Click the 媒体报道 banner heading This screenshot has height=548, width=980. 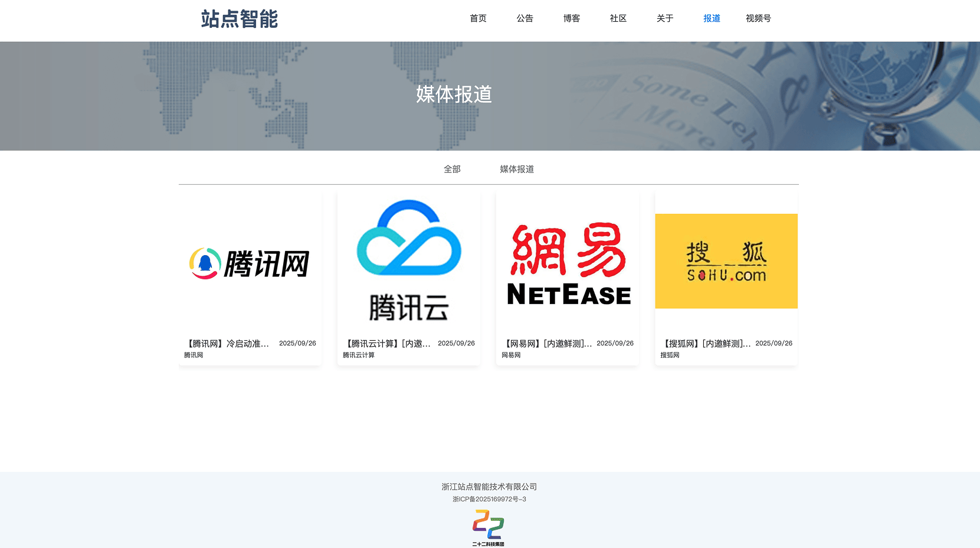454,94
